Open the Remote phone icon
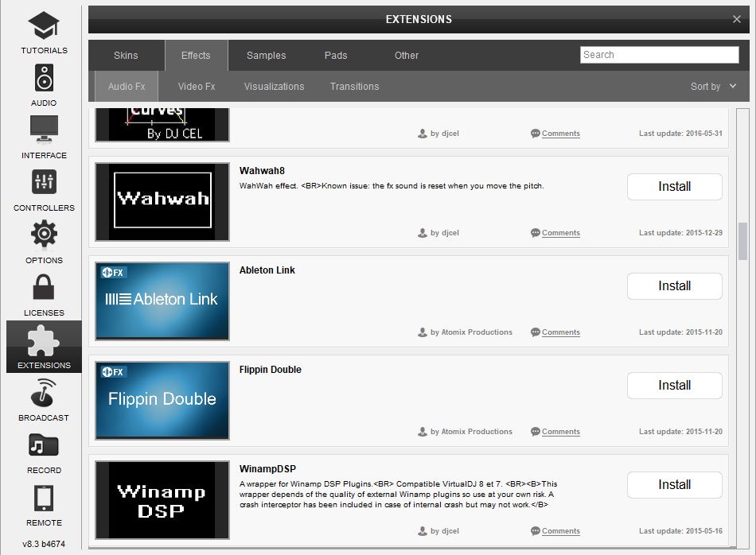This screenshot has height=555, width=756. tap(44, 498)
